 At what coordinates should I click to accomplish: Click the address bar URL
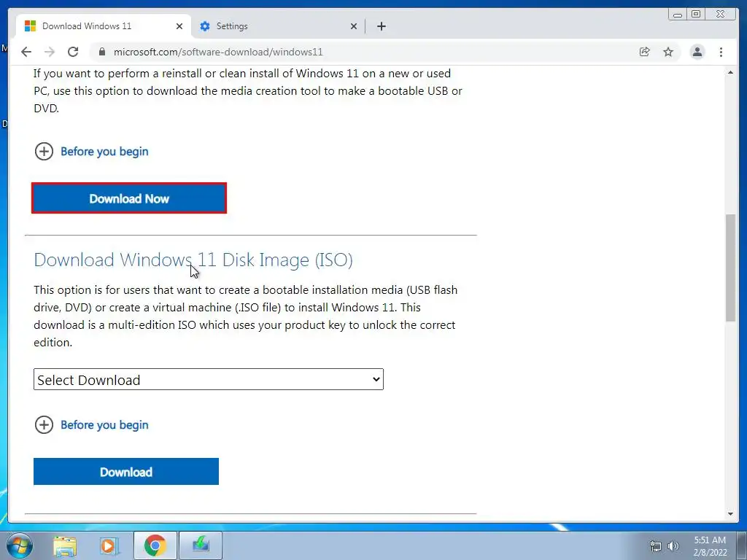coord(218,52)
